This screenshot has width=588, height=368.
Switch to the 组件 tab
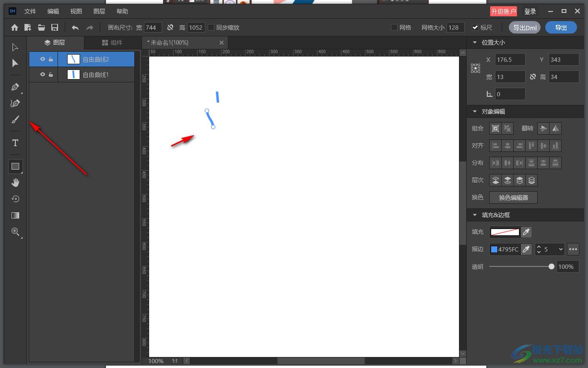tap(112, 43)
